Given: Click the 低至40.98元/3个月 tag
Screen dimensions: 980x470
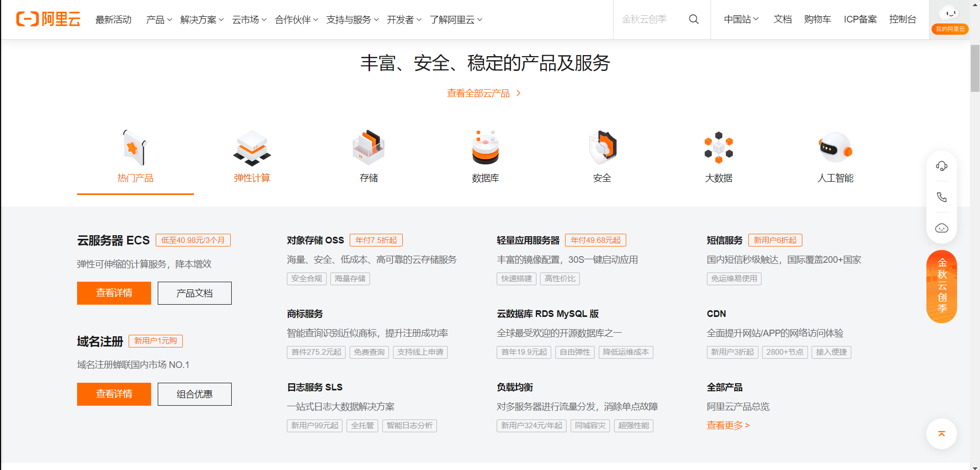Looking at the screenshot, I should click(x=193, y=240).
